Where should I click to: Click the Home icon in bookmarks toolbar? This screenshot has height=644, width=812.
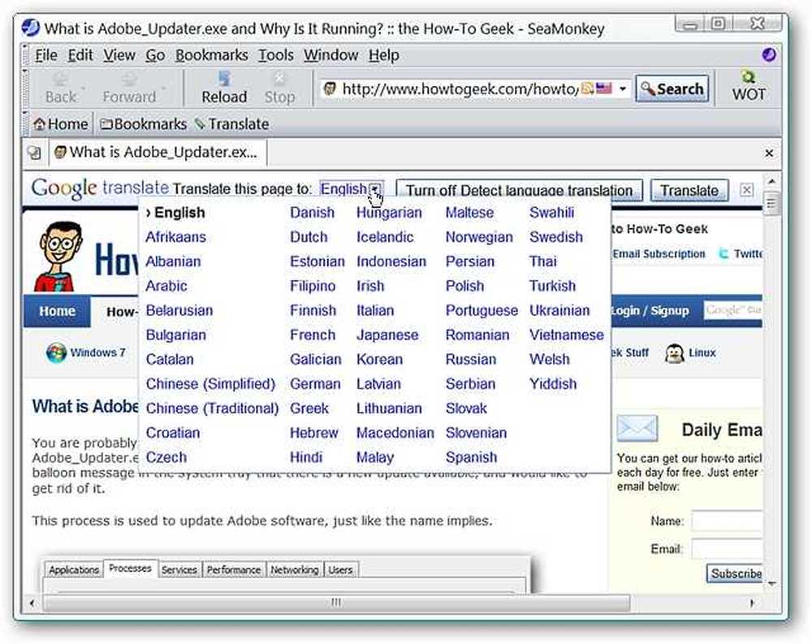[x=39, y=124]
